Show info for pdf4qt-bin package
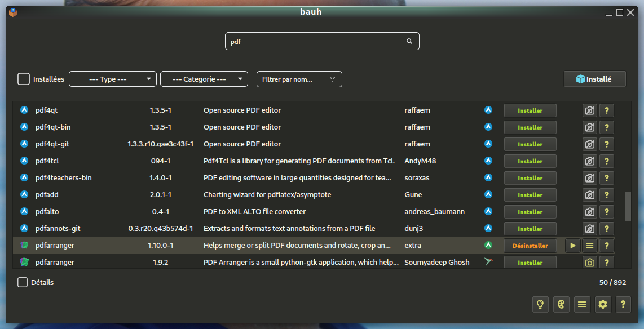644x329 pixels. pos(607,127)
